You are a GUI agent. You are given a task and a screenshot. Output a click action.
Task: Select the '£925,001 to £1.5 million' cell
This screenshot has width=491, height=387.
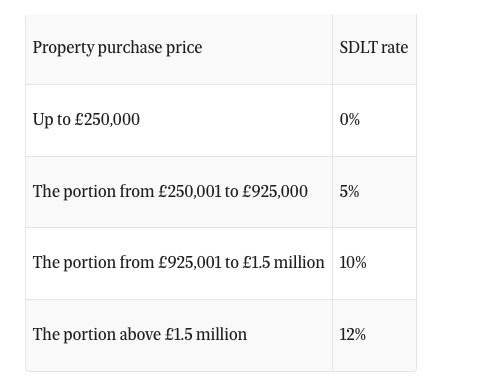click(179, 263)
